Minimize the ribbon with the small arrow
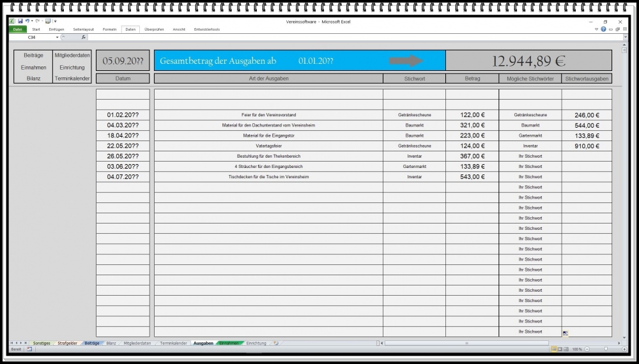The height and width of the screenshot is (364, 639). [x=596, y=29]
